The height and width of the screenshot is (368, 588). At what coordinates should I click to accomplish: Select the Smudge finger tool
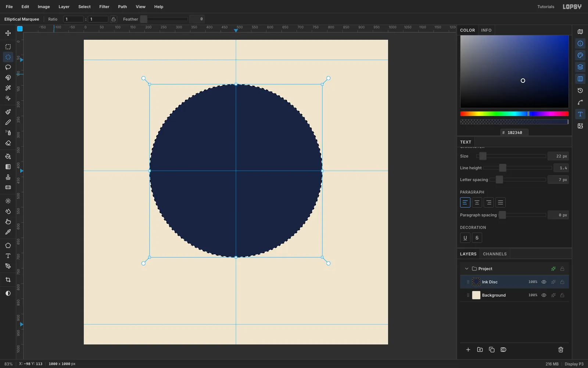8,222
